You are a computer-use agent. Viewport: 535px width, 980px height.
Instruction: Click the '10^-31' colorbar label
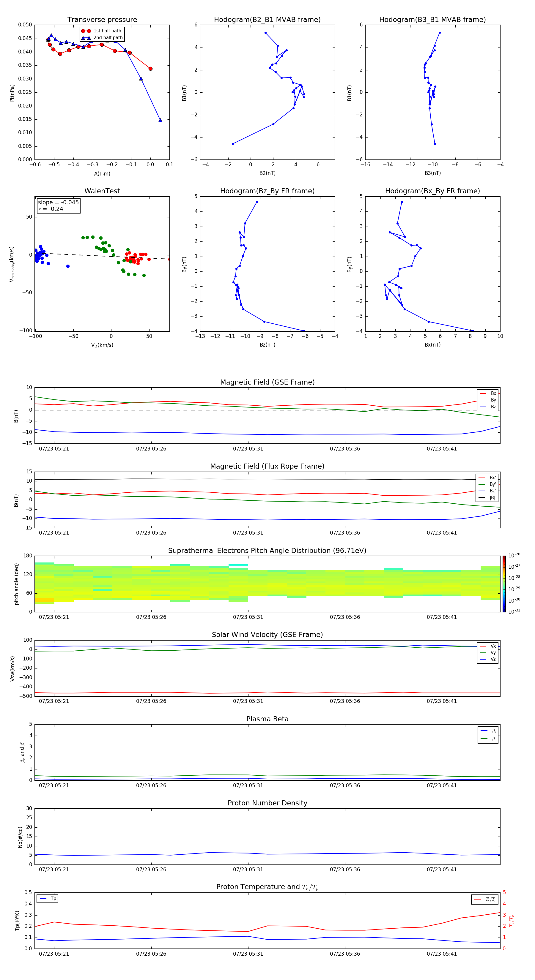[x=514, y=611]
